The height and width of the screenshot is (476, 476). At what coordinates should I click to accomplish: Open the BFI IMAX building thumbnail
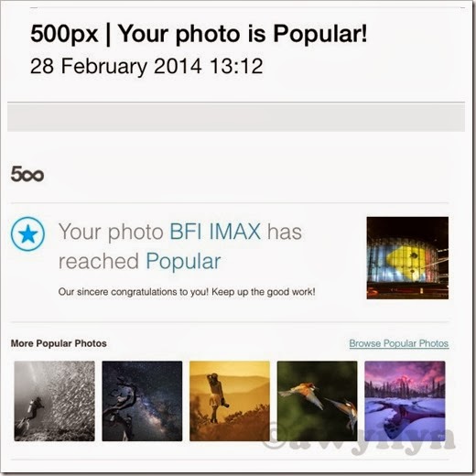click(x=407, y=258)
